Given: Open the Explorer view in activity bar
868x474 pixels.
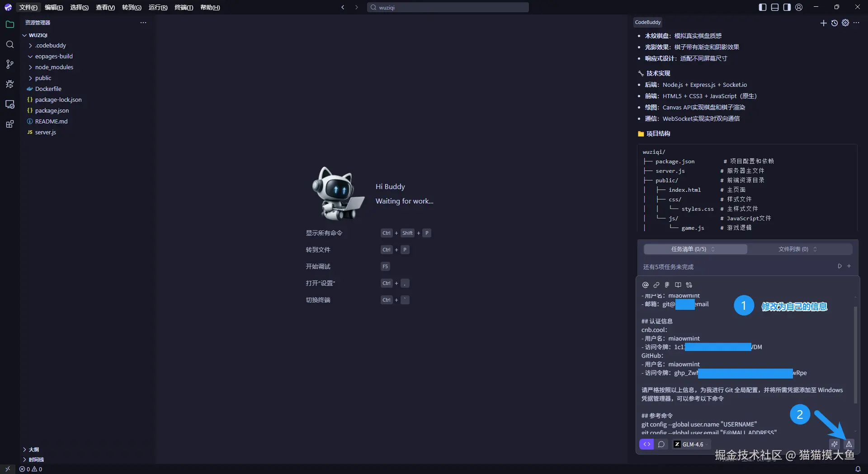Looking at the screenshot, I should coord(10,24).
